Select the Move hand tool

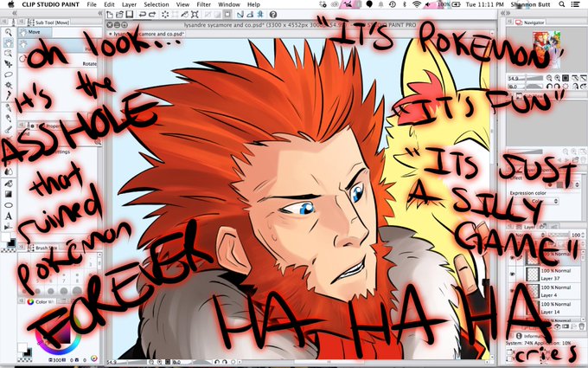tap(8, 42)
